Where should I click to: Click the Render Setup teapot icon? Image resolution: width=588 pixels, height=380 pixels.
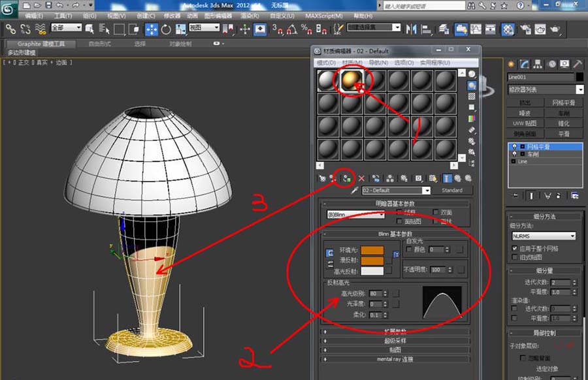(x=525, y=29)
